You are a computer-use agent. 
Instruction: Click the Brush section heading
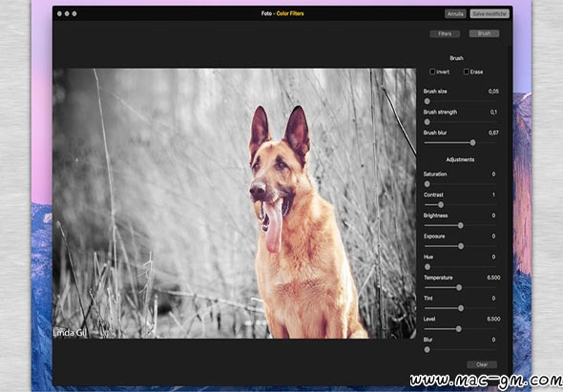(456, 58)
